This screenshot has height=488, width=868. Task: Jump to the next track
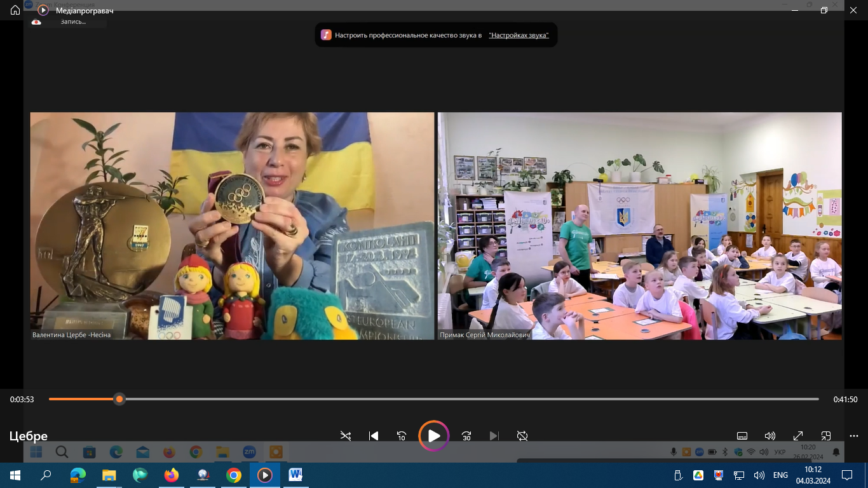coord(494,436)
